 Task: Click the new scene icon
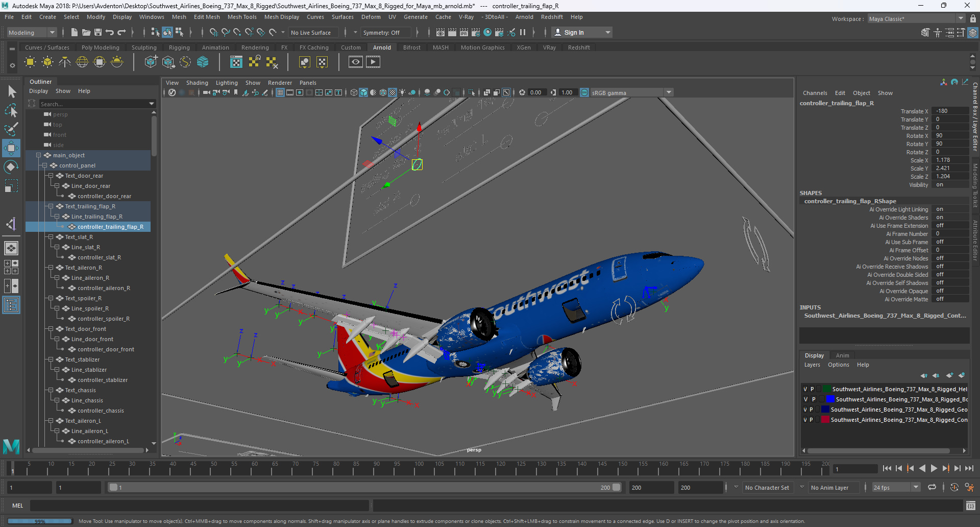point(75,33)
